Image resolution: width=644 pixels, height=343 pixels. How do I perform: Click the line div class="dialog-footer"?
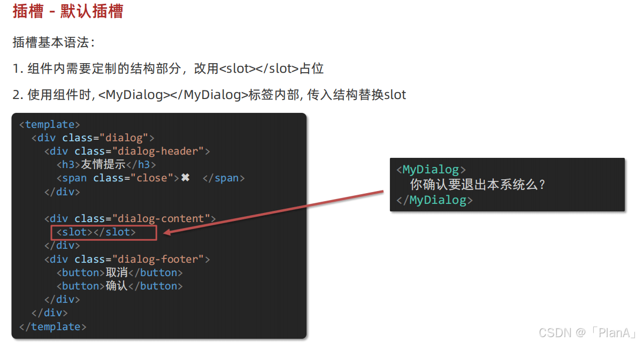[127, 259]
